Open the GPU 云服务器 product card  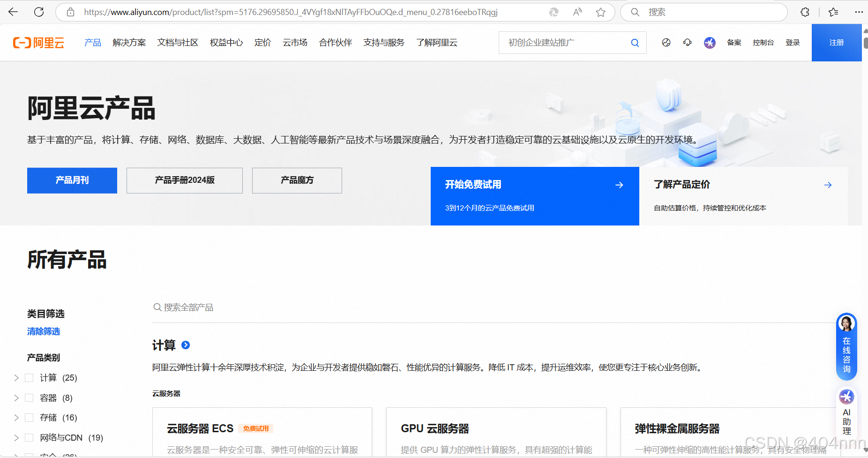click(496, 432)
